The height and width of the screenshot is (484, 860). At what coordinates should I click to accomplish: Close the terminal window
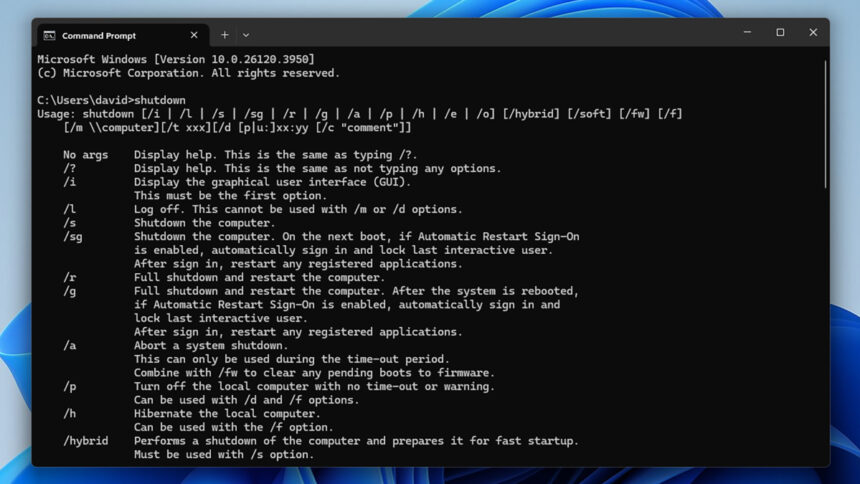click(813, 32)
